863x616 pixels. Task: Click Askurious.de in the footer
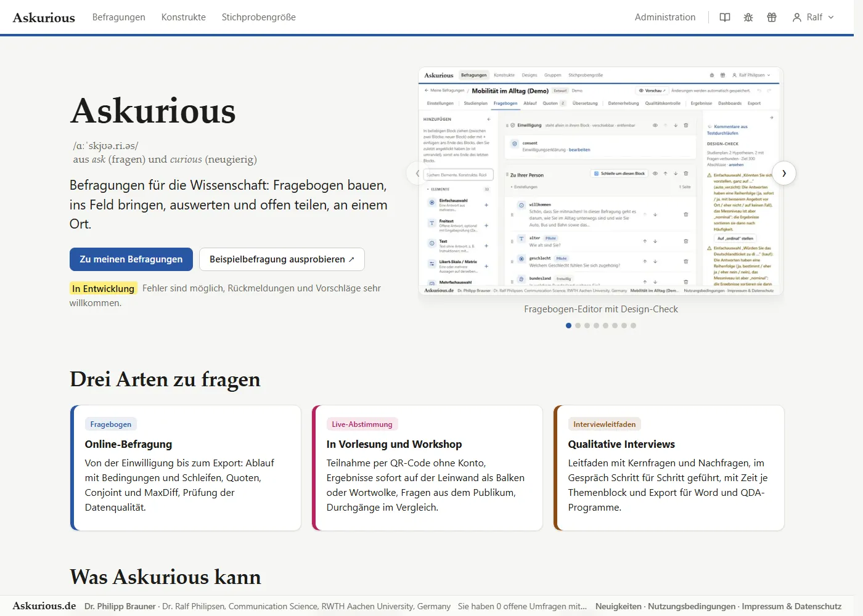(x=44, y=606)
